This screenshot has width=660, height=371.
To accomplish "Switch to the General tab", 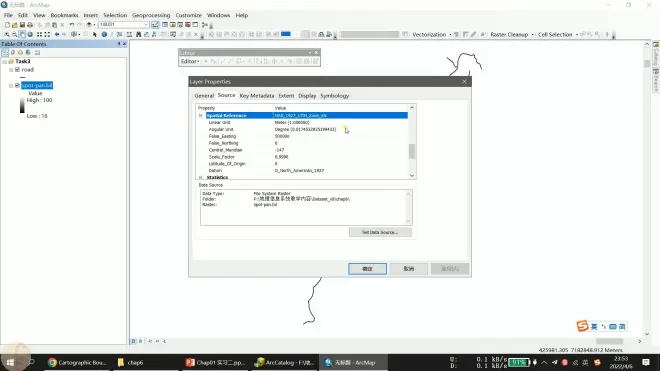I will pos(204,96).
